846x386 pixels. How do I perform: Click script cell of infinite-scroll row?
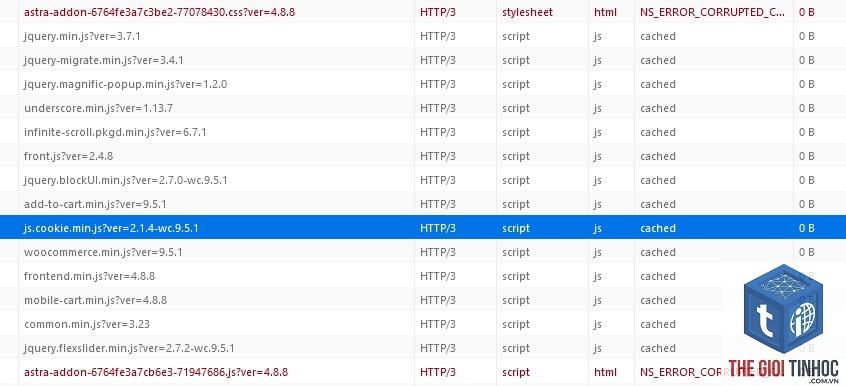click(516, 132)
